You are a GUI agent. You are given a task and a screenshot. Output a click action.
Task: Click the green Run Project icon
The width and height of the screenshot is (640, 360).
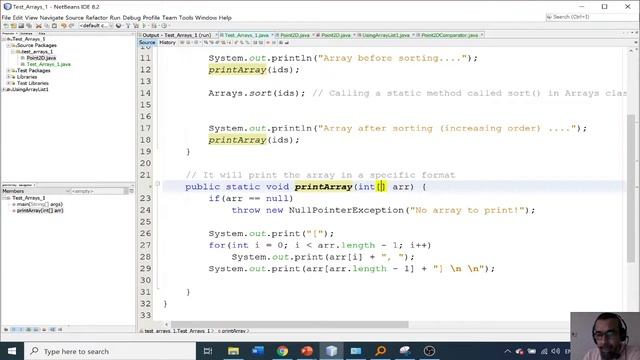pyautogui.click(x=144, y=26)
